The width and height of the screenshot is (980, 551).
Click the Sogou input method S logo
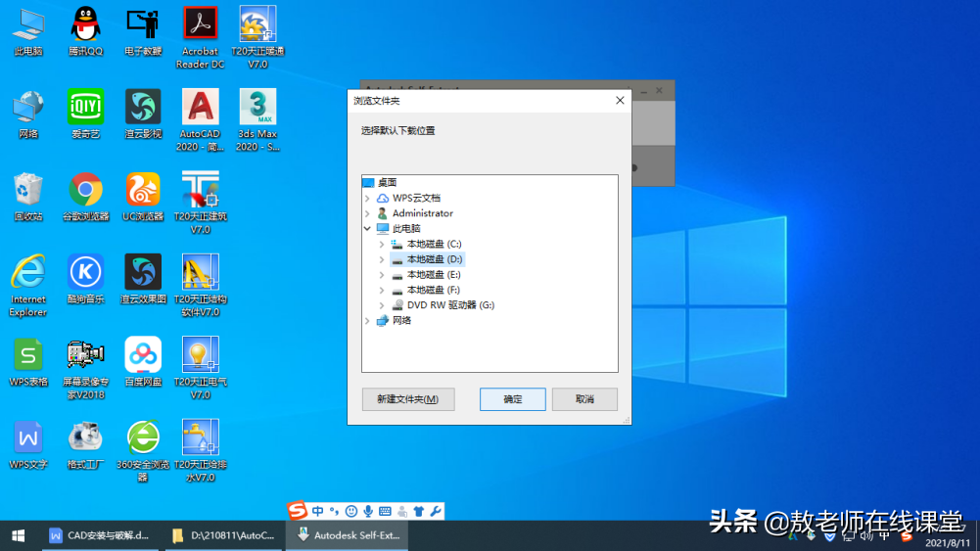pyautogui.click(x=298, y=511)
